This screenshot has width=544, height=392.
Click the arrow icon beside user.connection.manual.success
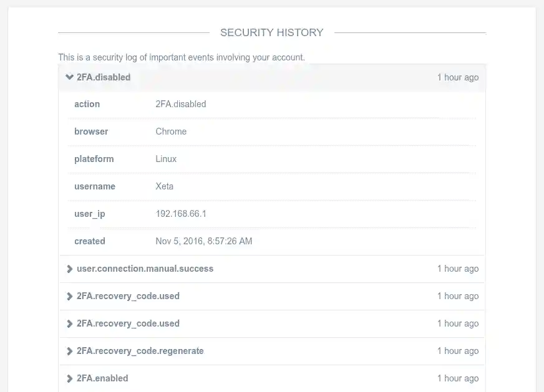(x=69, y=269)
